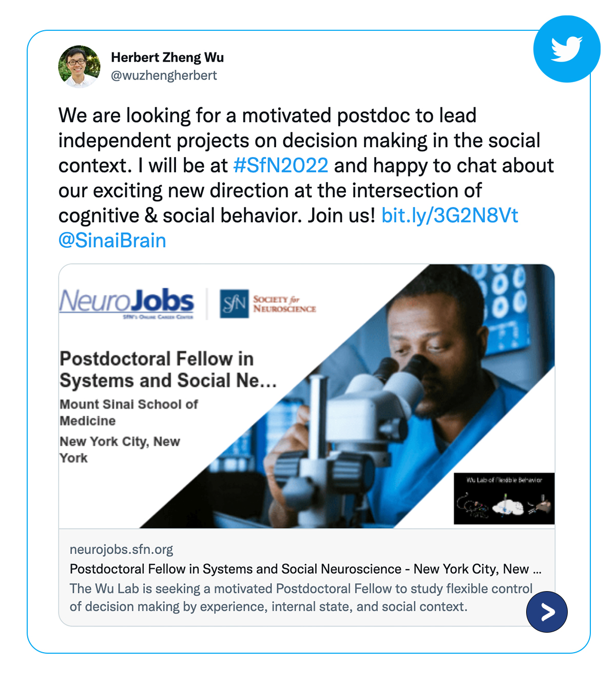Click the NeuroJobs logo
The width and height of the screenshot is (616, 684).
(127, 303)
